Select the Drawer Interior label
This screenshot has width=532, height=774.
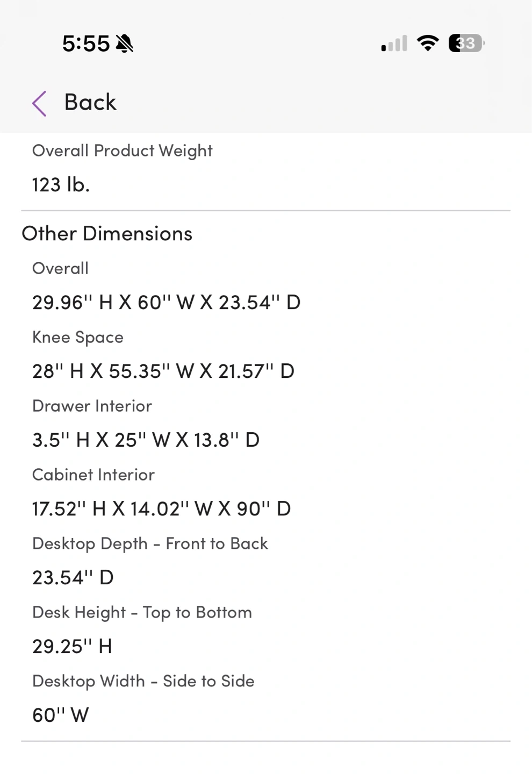tap(92, 406)
